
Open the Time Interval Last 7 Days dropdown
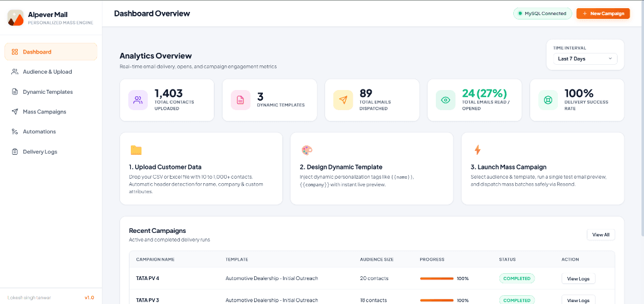[x=586, y=59]
